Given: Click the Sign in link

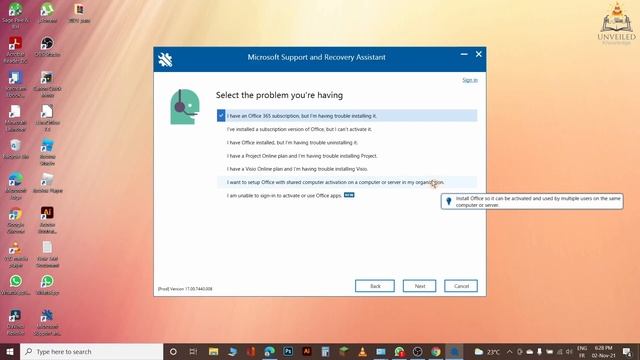Looking at the screenshot, I should [x=470, y=80].
